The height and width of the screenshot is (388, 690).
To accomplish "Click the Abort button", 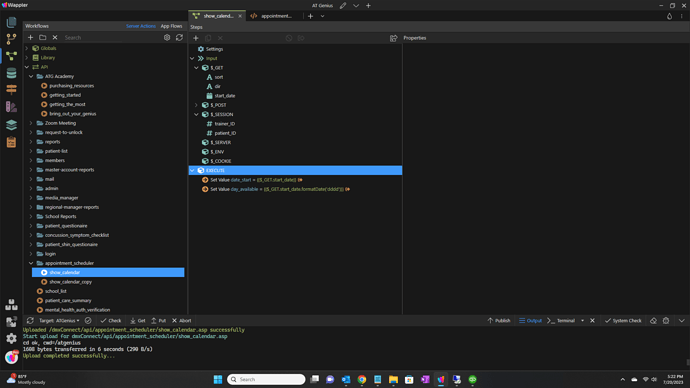I will [x=181, y=321].
